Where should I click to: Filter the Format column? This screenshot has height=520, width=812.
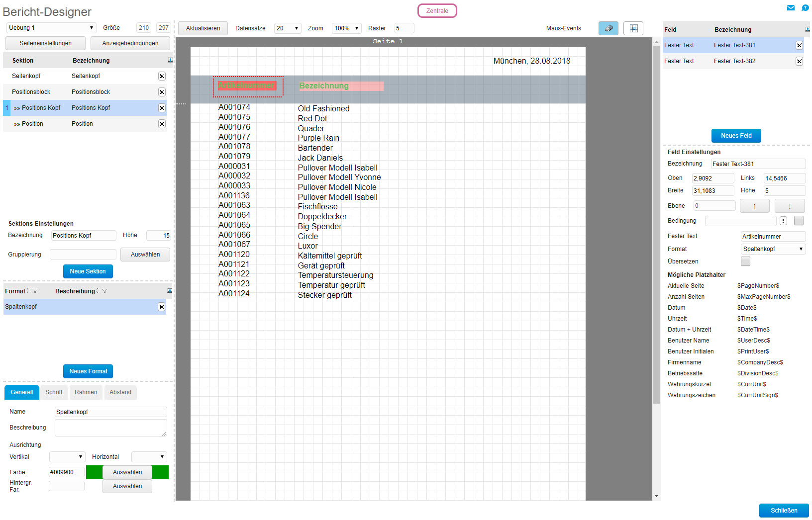(x=35, y=291)
